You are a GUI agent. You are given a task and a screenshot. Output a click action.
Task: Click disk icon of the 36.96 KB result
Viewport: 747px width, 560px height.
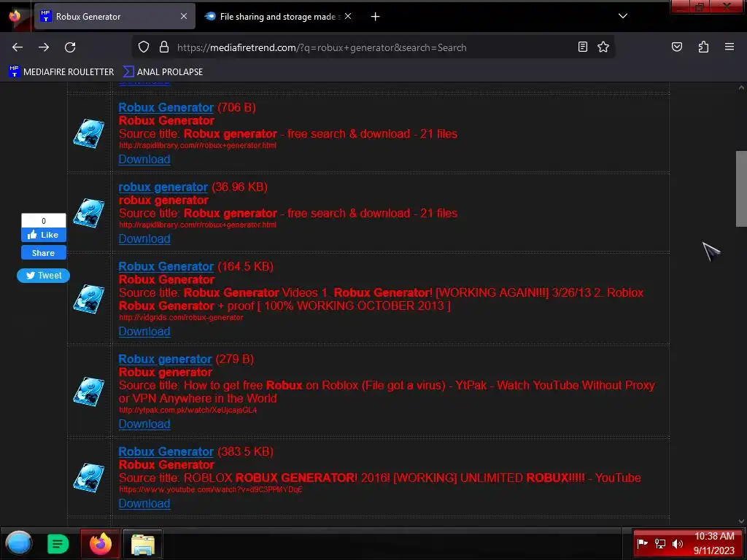click(x=89, y=213)
